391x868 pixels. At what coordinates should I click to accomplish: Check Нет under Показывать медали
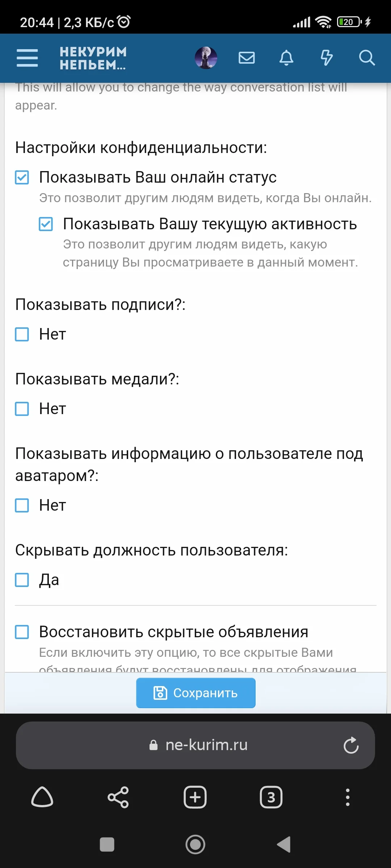point(22,409)
